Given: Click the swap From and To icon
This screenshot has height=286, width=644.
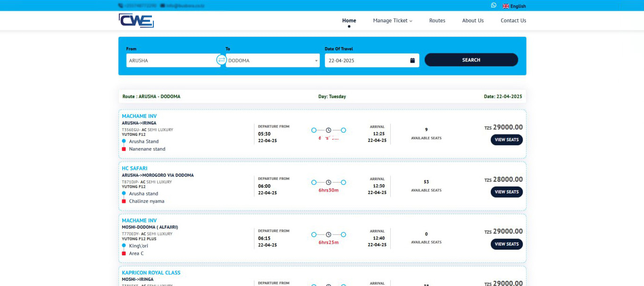Looking at the screenshot, I should tap(221, 60).
